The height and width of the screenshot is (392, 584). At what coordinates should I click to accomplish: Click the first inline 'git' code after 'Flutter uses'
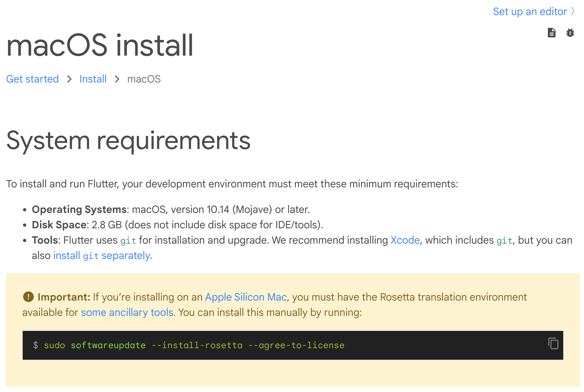(128, 241)
